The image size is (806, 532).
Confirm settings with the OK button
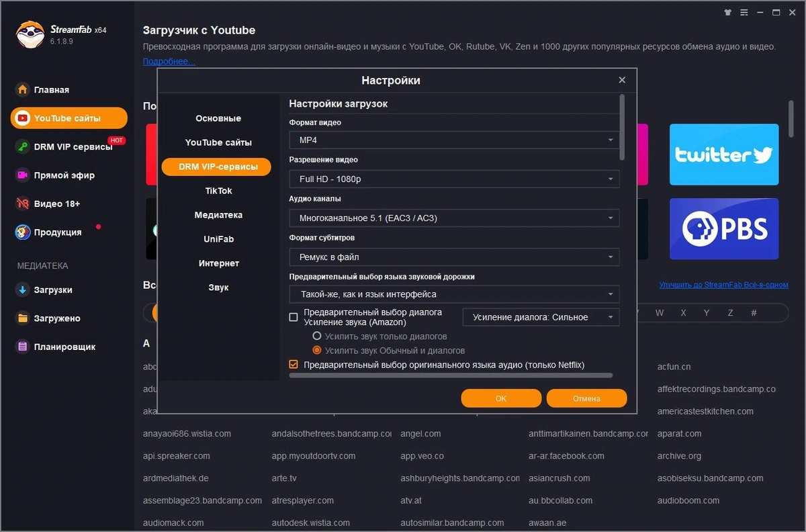click(501, 398)
